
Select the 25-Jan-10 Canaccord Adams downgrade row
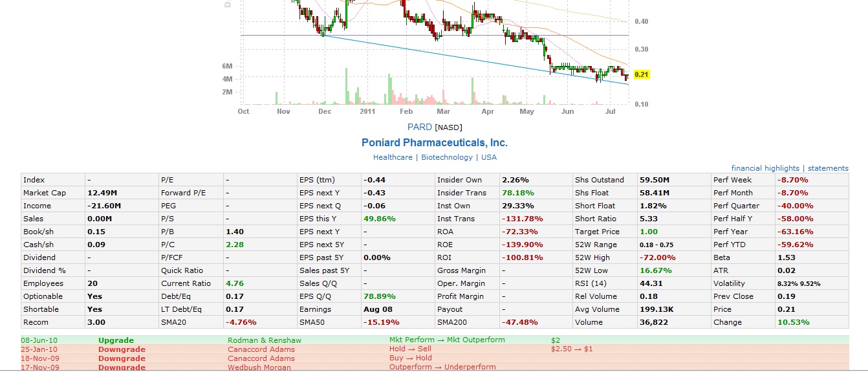tap(435, 349)
